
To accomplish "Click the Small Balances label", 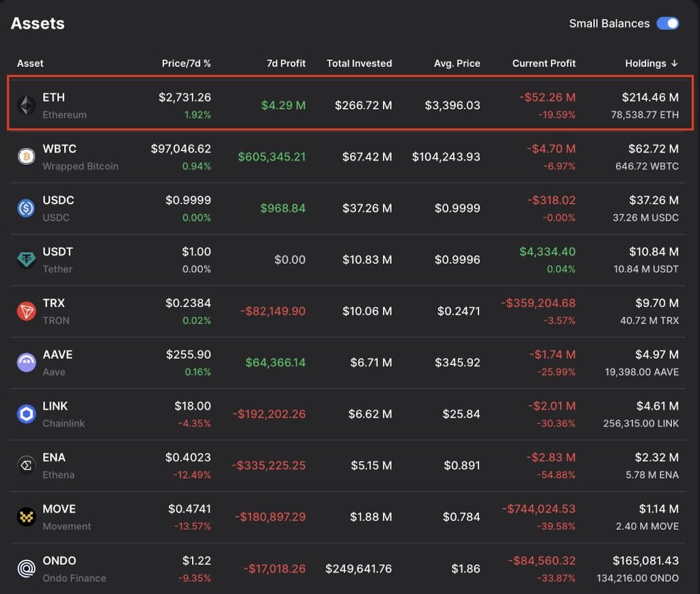I will point(609,23).
